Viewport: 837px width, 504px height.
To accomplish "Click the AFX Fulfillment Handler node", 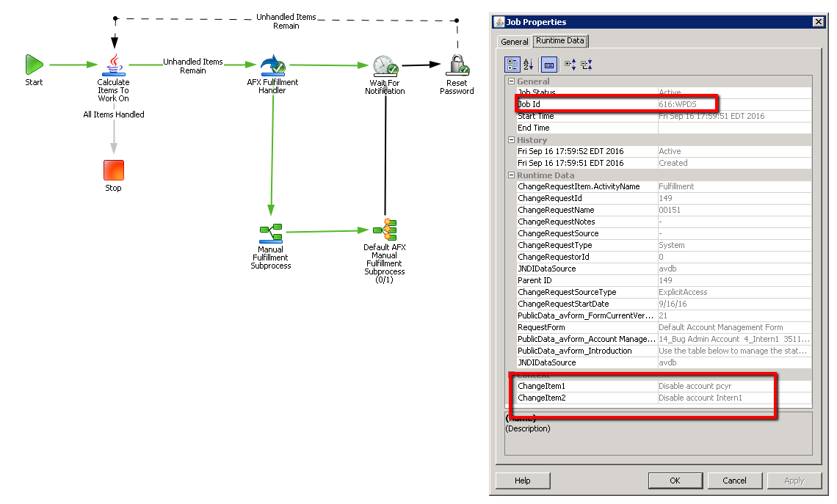I will click(272, 65).
